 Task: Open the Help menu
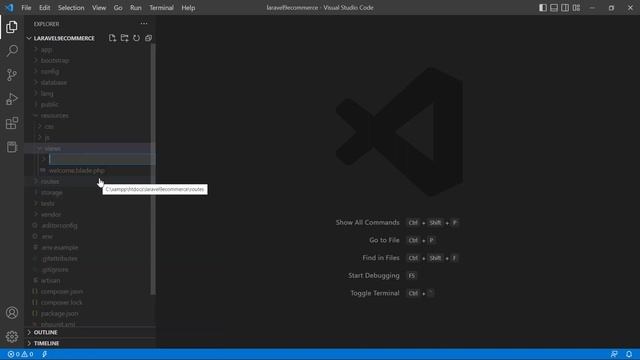188,8
